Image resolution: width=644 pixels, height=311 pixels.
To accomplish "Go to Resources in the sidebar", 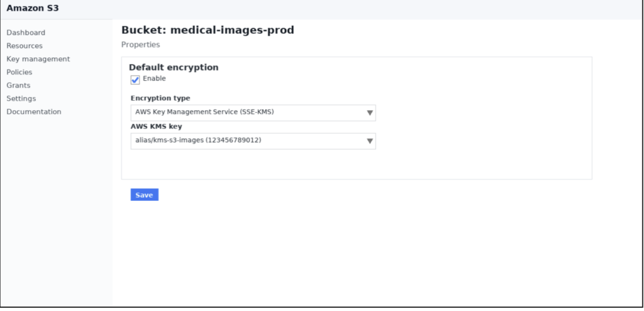I will pyautogui.click(x=25, y=46).
